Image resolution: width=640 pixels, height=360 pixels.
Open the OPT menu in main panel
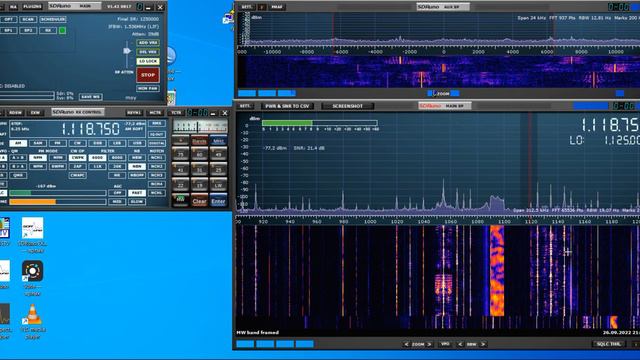point(9,19)
